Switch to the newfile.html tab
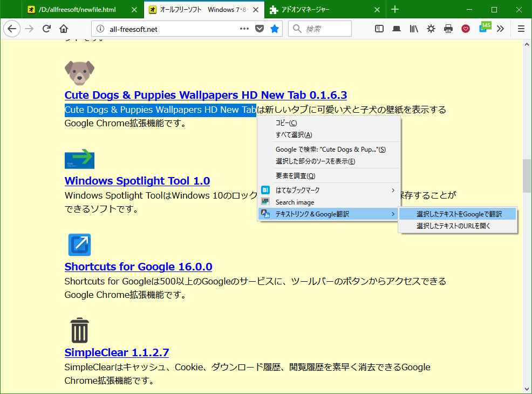The width and height of the screenshot is (532, 394). pos(77,10)
